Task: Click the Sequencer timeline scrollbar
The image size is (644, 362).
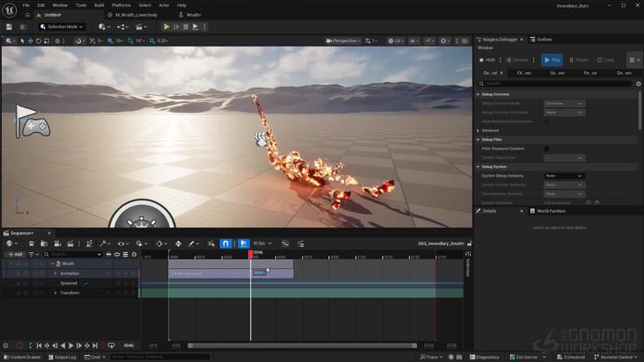Action: [303, 345]
